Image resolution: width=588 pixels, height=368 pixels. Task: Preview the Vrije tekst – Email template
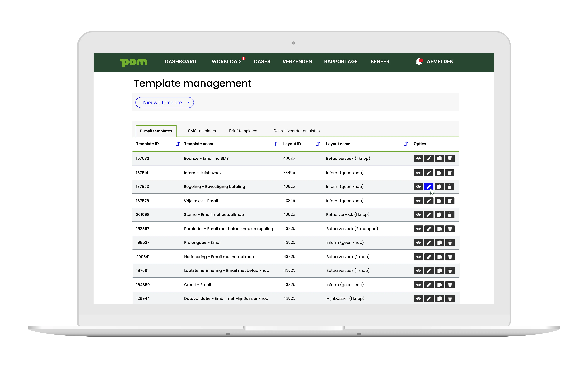click(418, 201)
